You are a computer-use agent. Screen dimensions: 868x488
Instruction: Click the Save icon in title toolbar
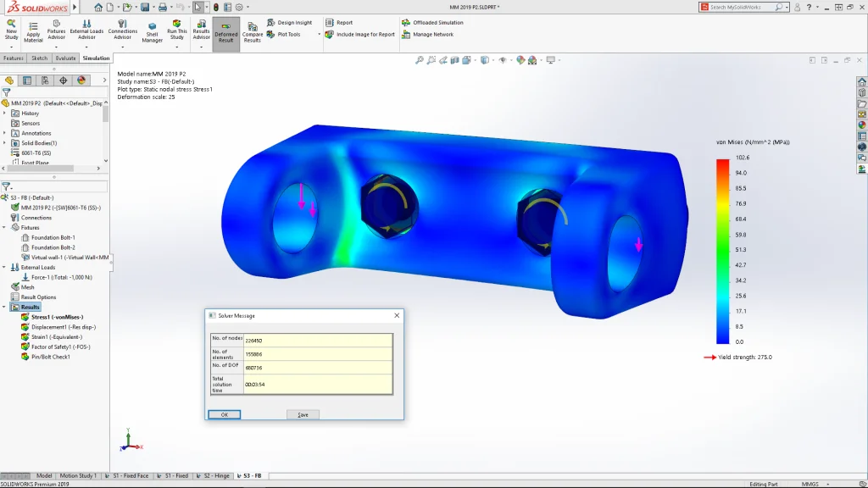tap(145, 7)
